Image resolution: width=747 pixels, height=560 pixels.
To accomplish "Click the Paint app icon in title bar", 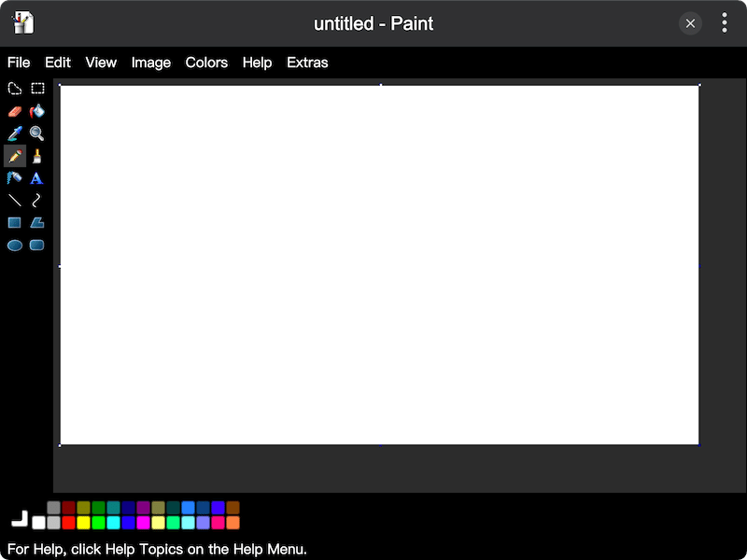I will (22, 22).
